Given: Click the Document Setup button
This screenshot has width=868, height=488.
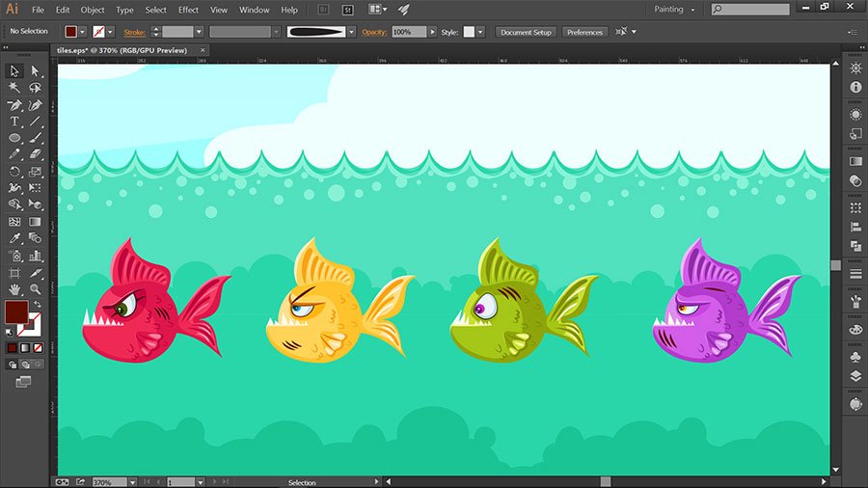Looking at the screenshot, I should click(x=526, y=32).
